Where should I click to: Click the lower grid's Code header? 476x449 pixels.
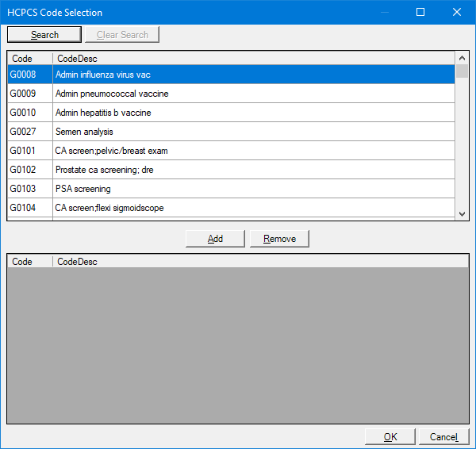click(x=30, y=261)
